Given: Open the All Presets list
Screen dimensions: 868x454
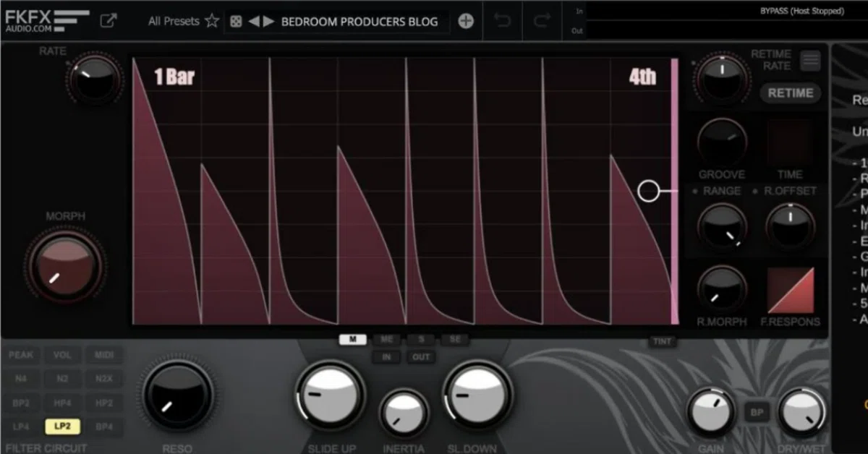Looking at the screenshot, I should pos(174,21).
